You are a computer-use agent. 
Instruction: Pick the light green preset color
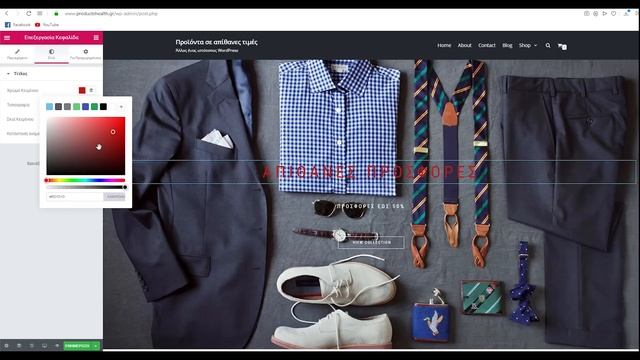76,107
